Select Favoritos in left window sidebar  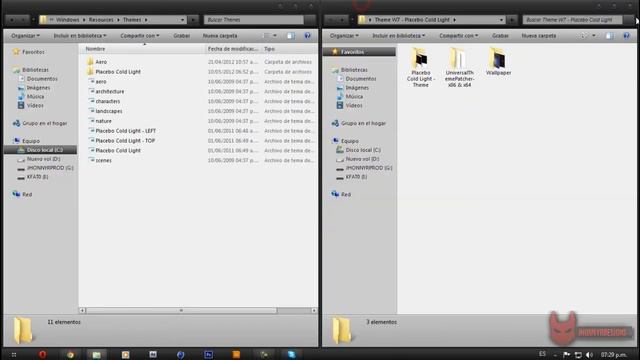pos(33,52)
